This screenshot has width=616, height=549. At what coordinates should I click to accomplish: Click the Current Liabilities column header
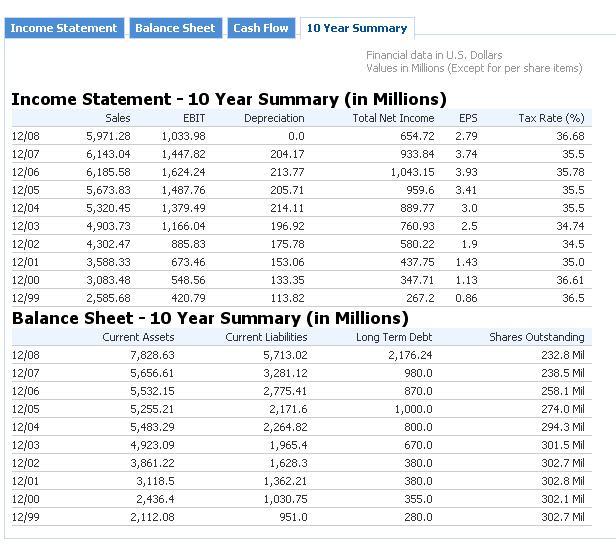click(x=266, y=337)
